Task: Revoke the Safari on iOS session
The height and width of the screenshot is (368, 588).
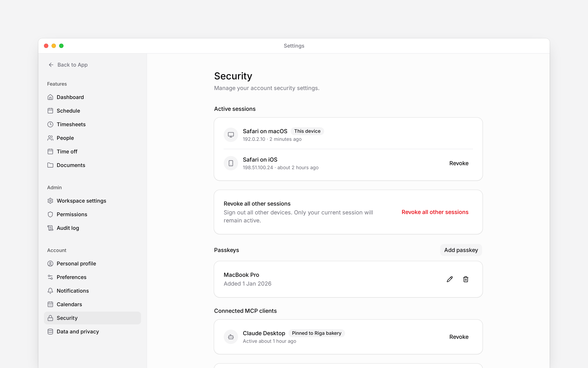Action: 459,163
